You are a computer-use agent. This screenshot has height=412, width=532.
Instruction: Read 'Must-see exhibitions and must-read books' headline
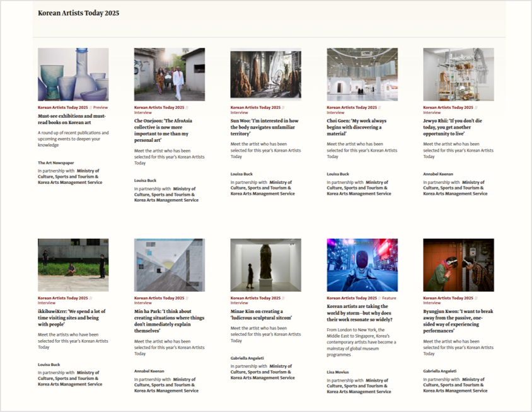[x=72, y=120]
